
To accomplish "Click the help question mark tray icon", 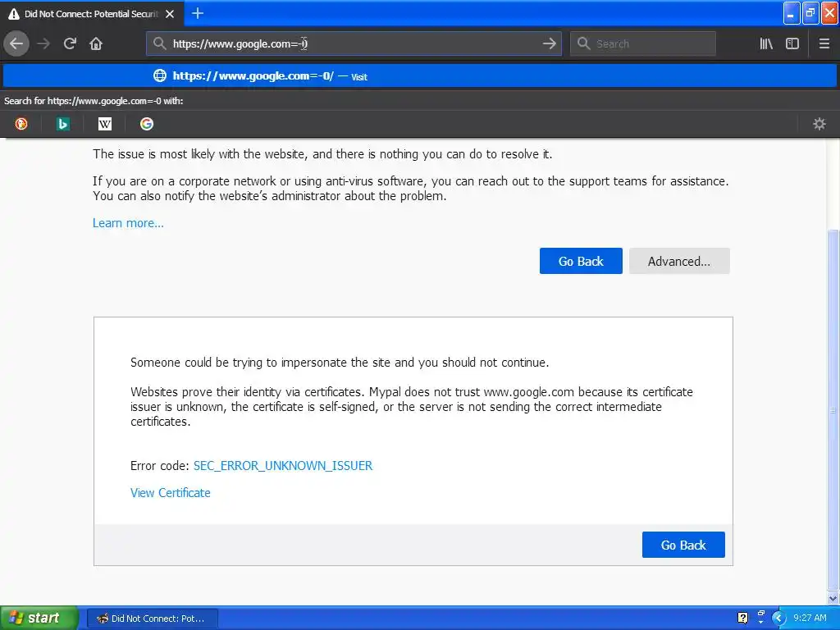I will click(742, 619).
